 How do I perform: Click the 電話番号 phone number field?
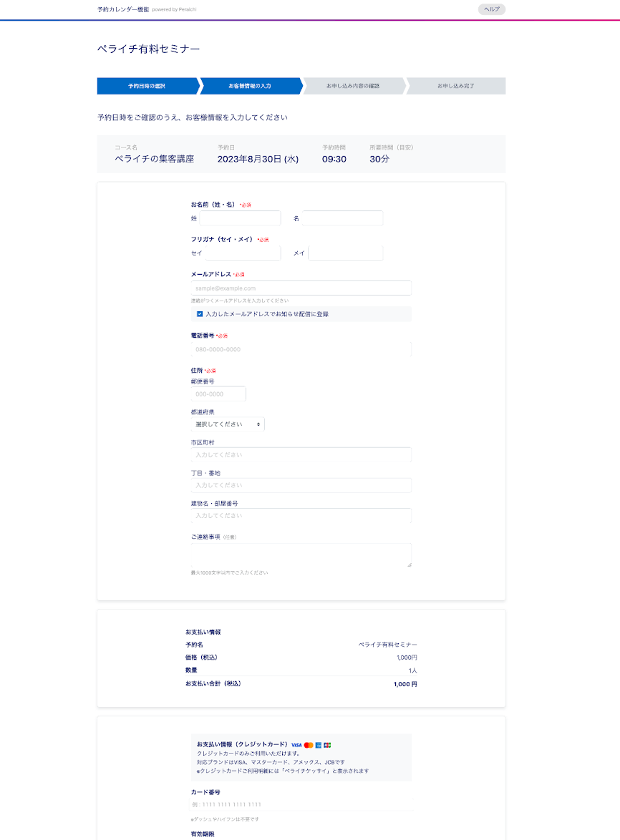(x=301, y=349)
